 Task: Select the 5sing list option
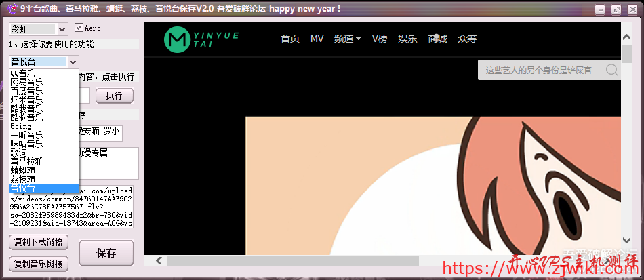click(21, 126)
